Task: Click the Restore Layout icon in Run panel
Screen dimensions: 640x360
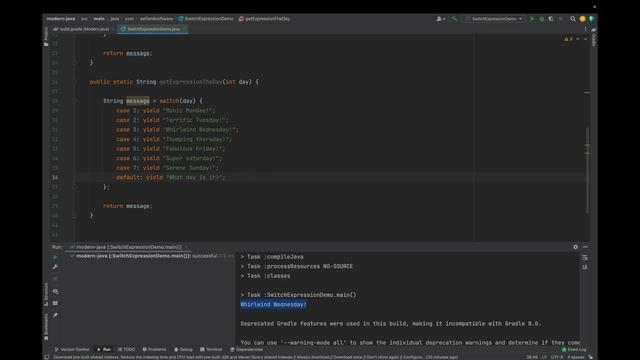Action: [x=55, y=303]
